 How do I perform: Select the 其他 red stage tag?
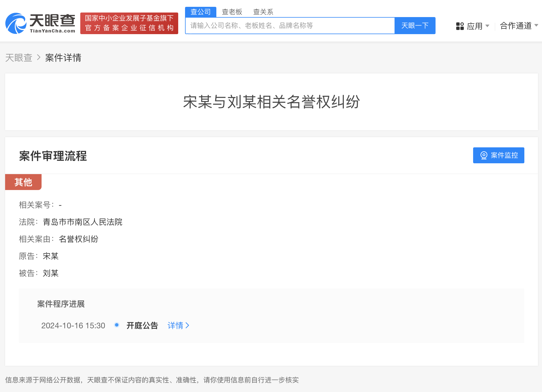[23, 182]
